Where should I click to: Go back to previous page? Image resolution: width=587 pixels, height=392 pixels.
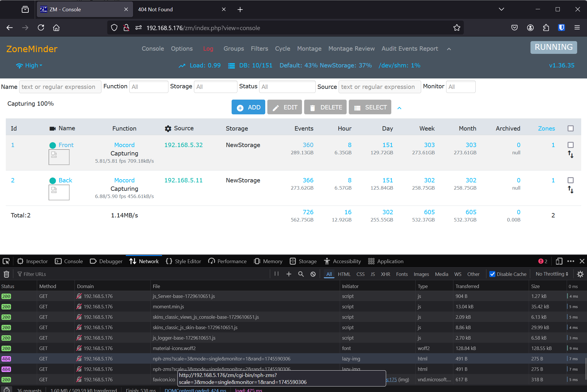10,28
